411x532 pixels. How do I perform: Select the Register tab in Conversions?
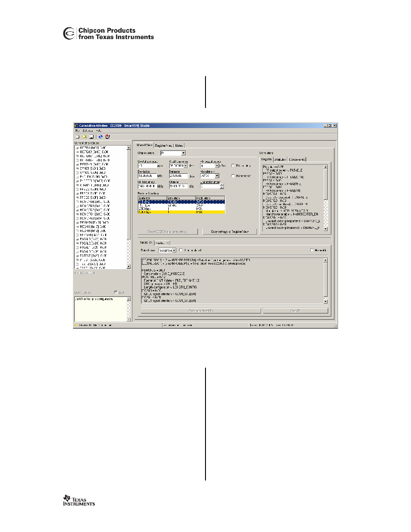coord(266,159)
